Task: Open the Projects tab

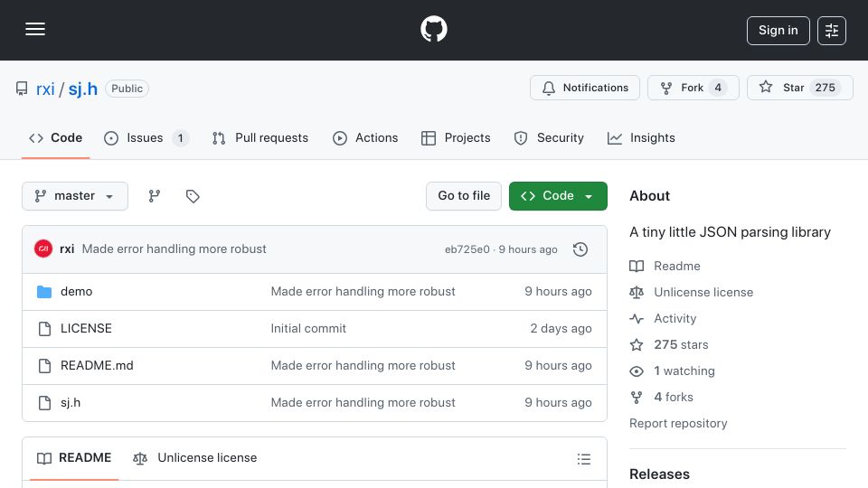Action: [x=456, y=137]
